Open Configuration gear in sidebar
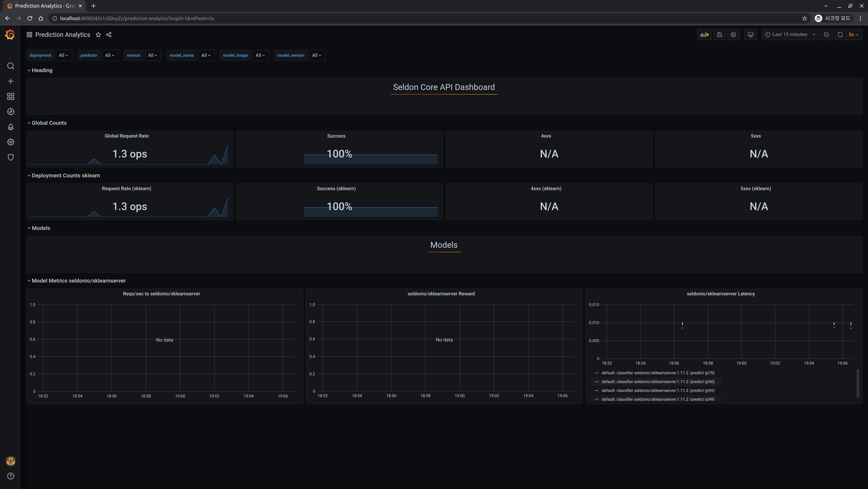 pyautogui.click(x=10, y=142)
